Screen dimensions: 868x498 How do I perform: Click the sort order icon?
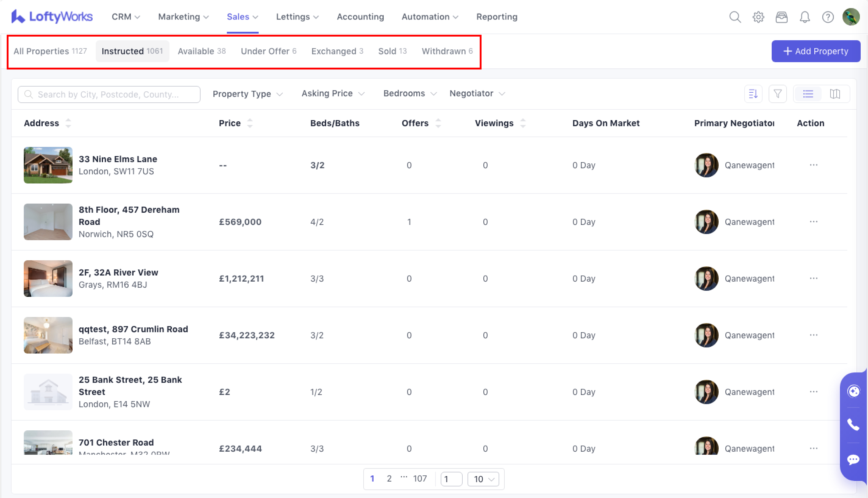point(753,94)
